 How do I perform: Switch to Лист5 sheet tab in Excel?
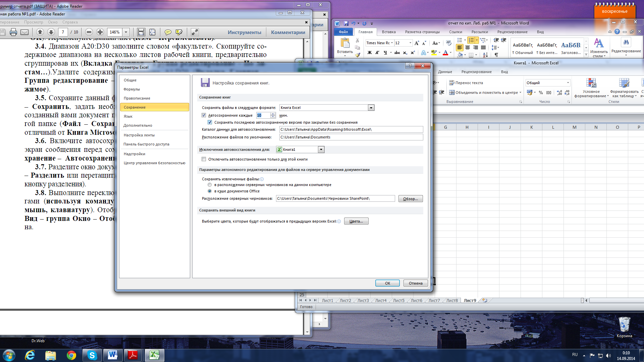click(x=399, y=300)
